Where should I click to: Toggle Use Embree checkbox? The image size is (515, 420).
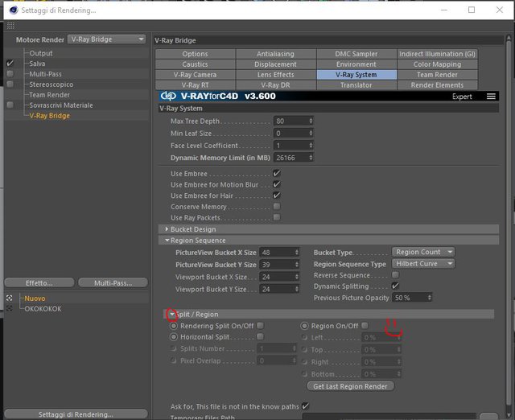277,173
